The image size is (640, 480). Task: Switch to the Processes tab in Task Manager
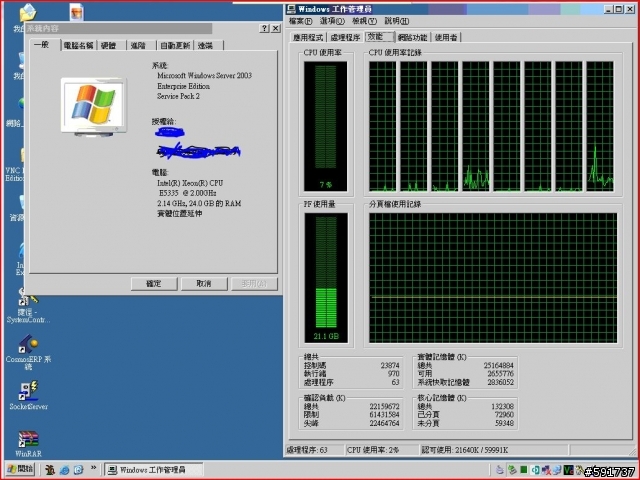[x=345, y=38]
